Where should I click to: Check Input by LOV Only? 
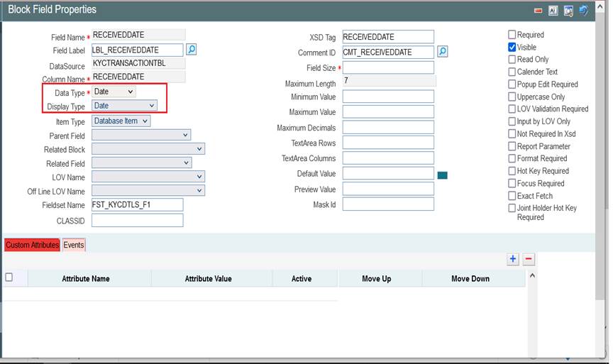tap(512, 121)
